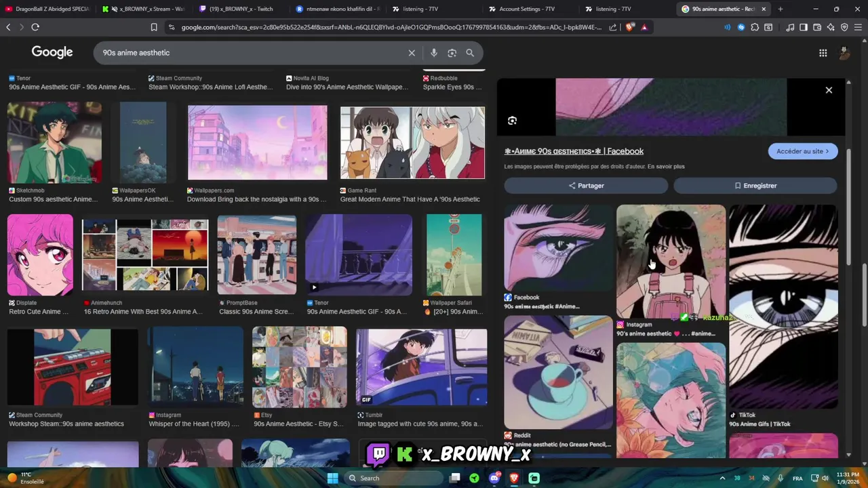Open the extensions puzzle icon
The image size is (868, 488).
(755, 27)
